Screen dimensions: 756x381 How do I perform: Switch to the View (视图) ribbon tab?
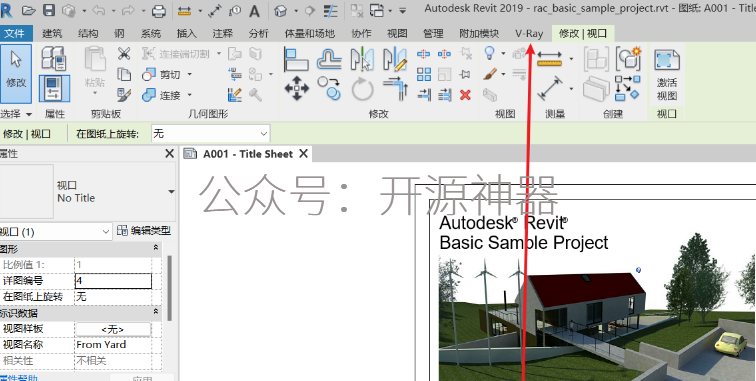click(397, 34)
